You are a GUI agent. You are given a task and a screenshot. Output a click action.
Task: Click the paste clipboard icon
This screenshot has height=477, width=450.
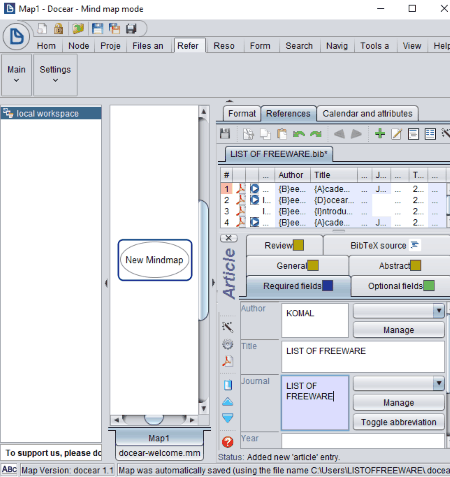(282, 134)
